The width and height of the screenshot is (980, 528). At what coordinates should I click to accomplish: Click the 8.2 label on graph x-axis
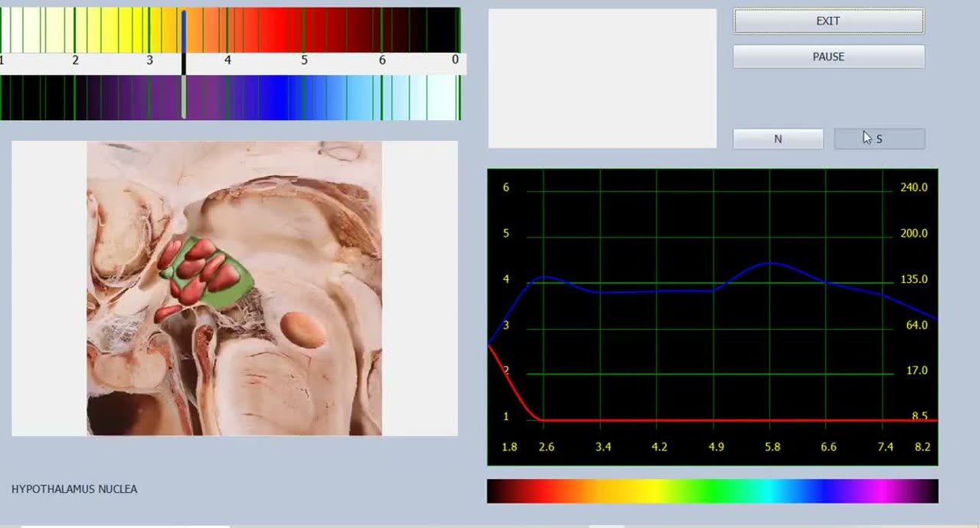[x=923, y=447]
